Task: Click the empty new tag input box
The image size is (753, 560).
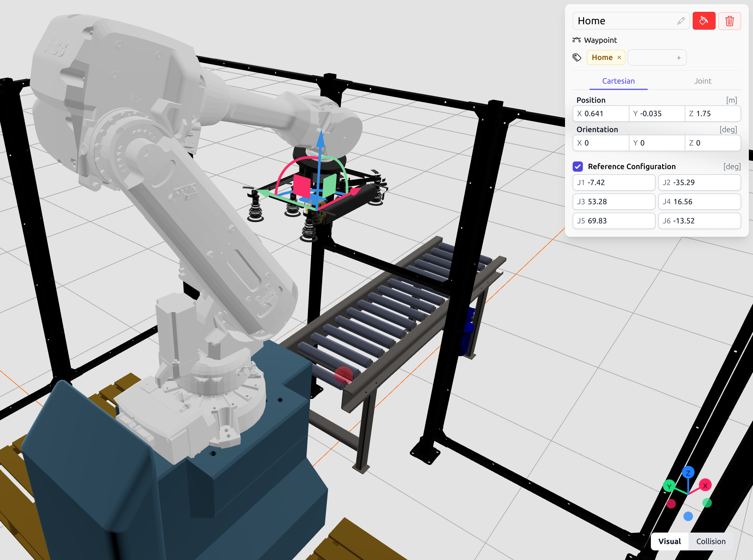Action: pyautogui.click(x=656, y=58)
